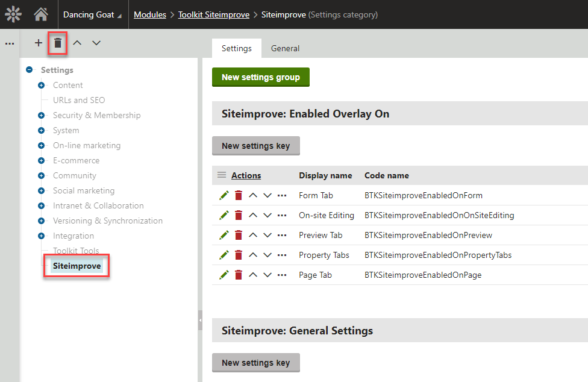The height and width of the screenshot is (382, 588).
Task: Click the BTKSiteimproveEnabledOnPreview code name
Action: [x=428, y=235]
